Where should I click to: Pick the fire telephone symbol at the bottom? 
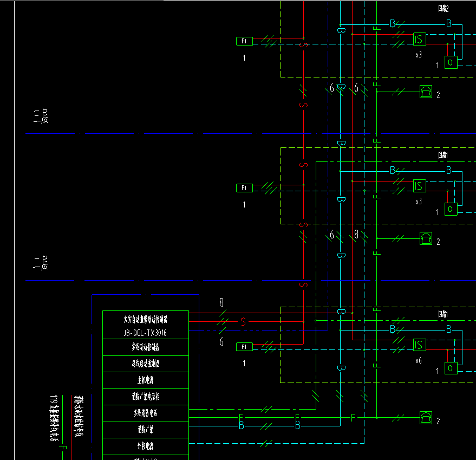426,417
